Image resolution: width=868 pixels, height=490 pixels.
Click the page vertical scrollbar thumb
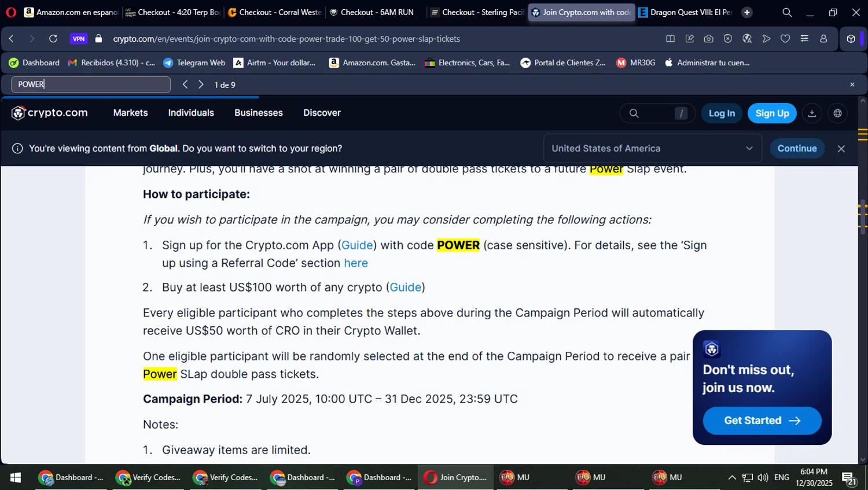(863, 218)
